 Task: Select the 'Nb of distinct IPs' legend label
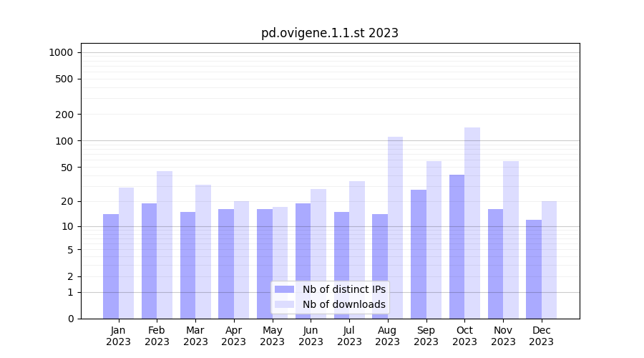pyautogui.click(x=343, y=289)
